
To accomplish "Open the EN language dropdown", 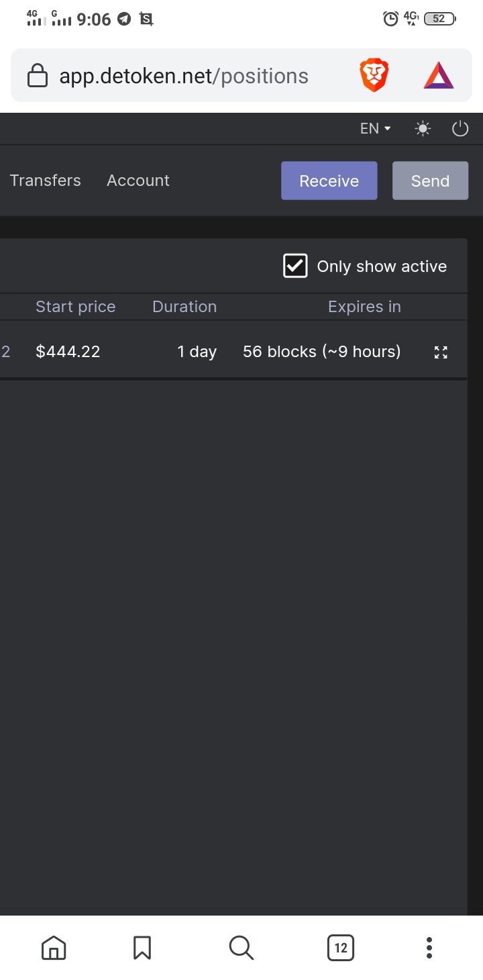I will 376,128.
